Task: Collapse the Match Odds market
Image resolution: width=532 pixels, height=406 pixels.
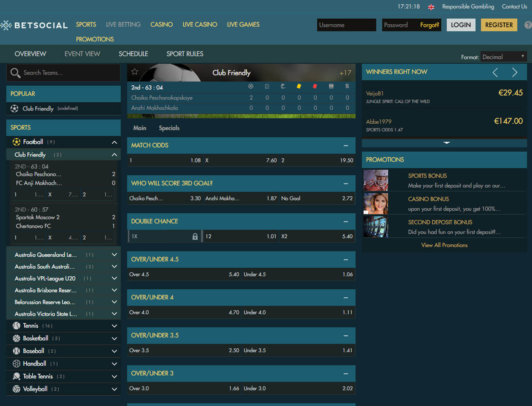Action: tap(346, 145)
